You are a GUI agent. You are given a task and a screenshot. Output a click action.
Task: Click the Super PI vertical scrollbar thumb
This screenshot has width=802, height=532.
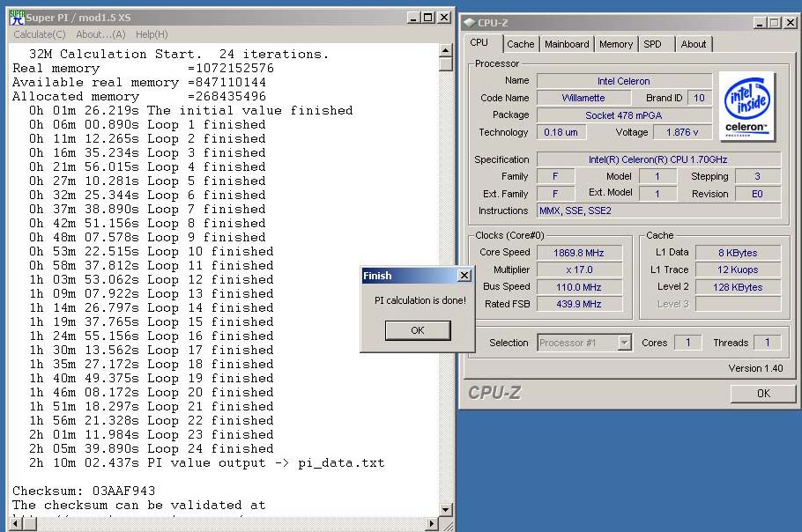pos(445,64)
